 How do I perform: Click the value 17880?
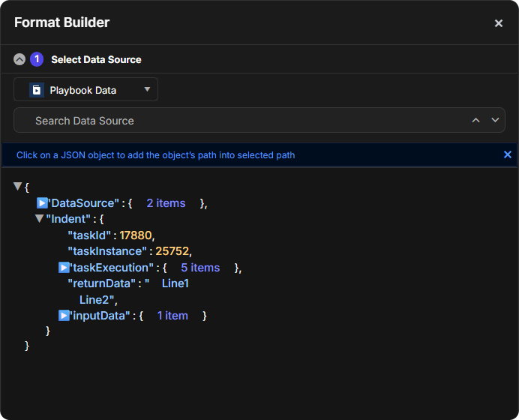point(136,235)
